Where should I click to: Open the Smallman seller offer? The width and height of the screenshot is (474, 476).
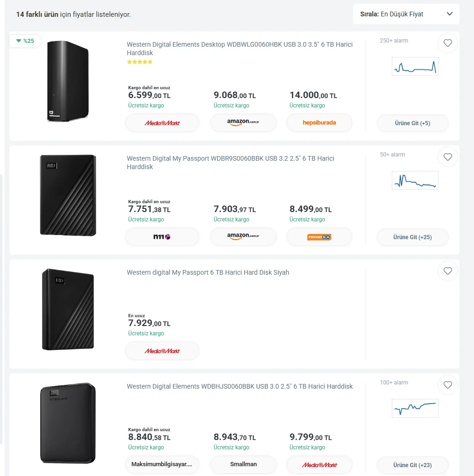click(x=243, y=464)
